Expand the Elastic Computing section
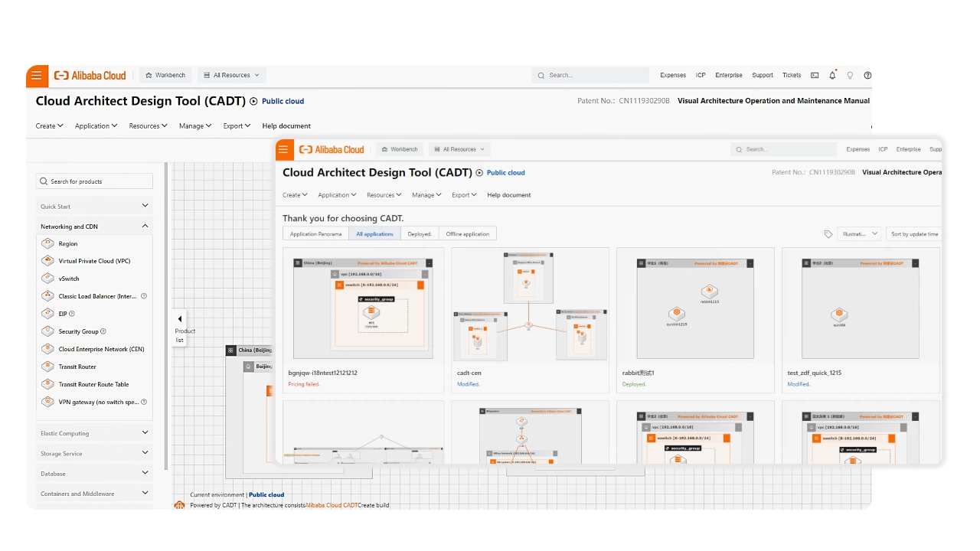The width and height of the screenshot is (980, 551). [x=94, y=433]
